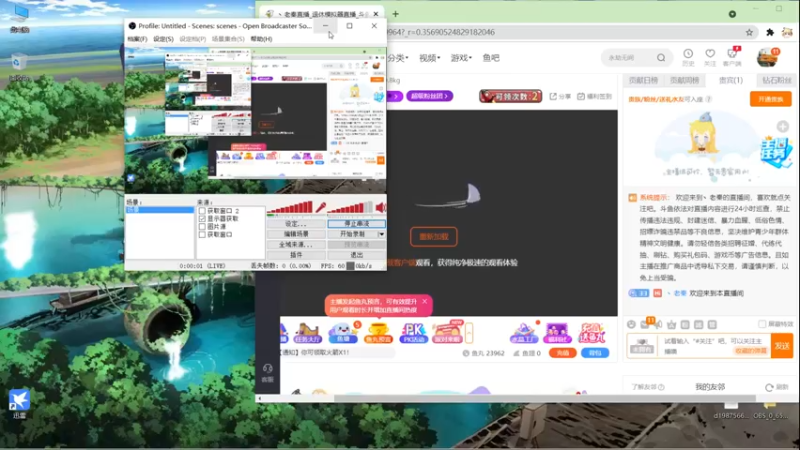Viewport: 800px width, 450px height.
Task: Select the highlighted scene in the 场景 list
Action: [160, 210]
